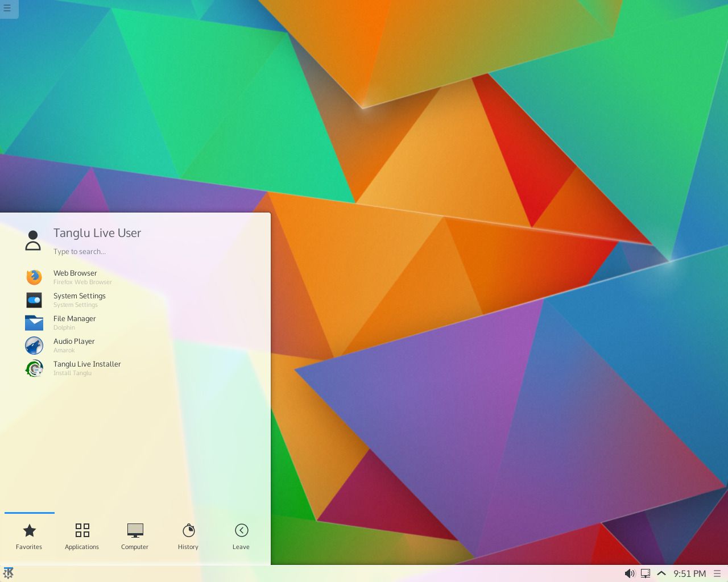Expand hidden system tray icons with chevron
Viewport: 728px width, 582px height.
tap(661, 573)
